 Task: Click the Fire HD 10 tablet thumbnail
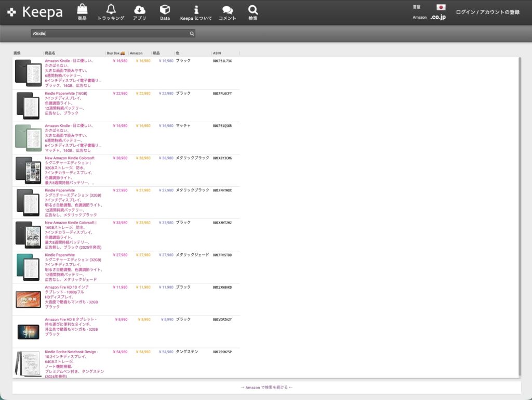point(28,300)
